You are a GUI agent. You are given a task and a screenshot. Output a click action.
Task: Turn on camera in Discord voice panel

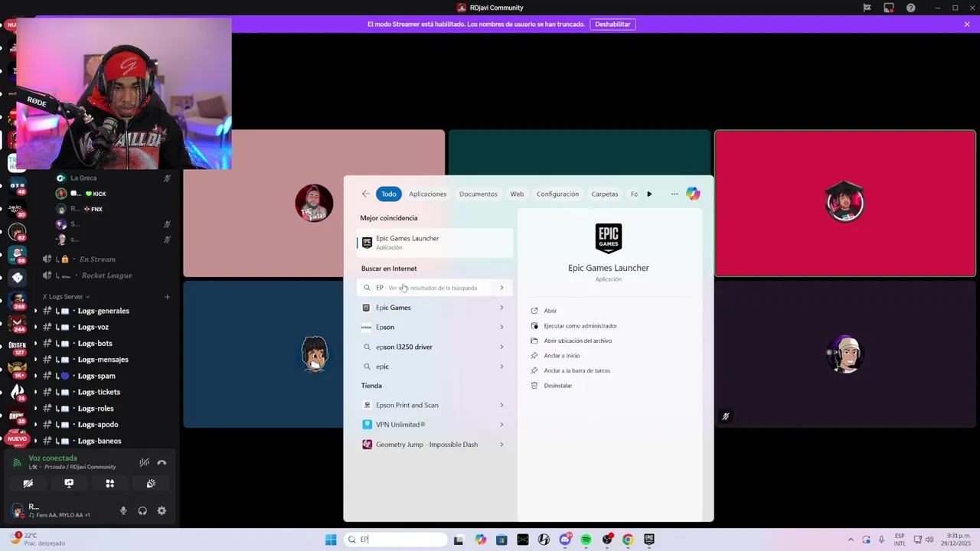point(28,484)
